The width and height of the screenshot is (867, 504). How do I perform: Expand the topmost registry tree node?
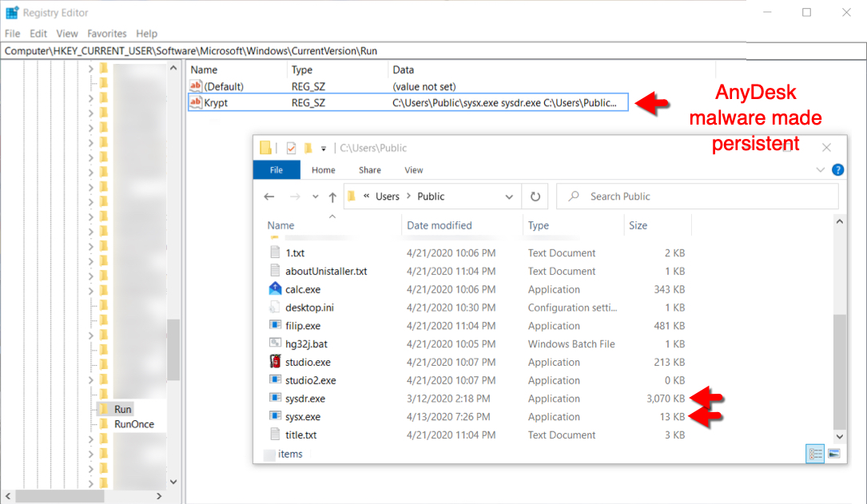pos(91,69)
